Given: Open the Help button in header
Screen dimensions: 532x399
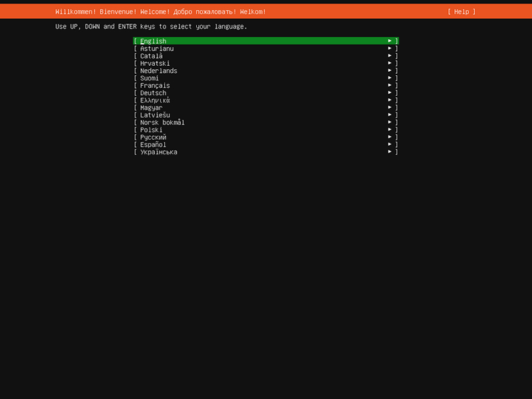Looking at the screenshot, I should (462, 12).
